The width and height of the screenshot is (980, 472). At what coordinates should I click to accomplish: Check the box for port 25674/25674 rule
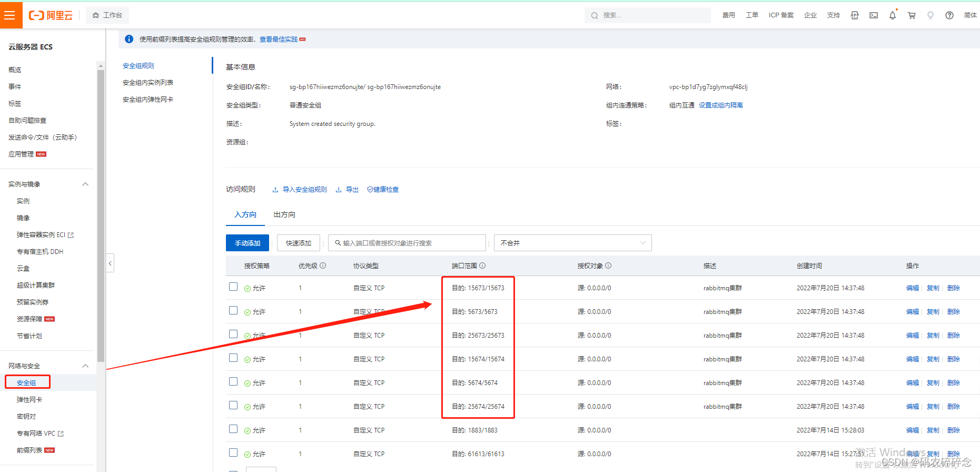[x=233, y=405]
